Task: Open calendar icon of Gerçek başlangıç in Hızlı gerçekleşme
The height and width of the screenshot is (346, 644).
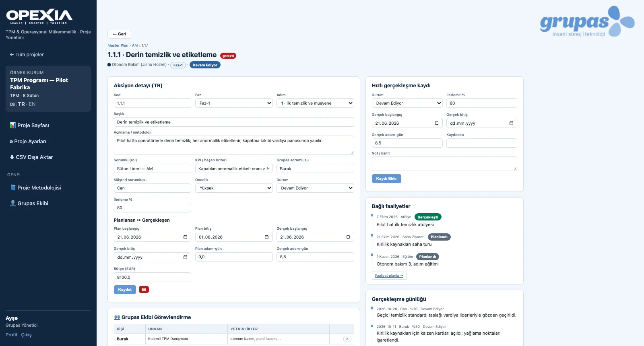Action: [x=437, y=123]
